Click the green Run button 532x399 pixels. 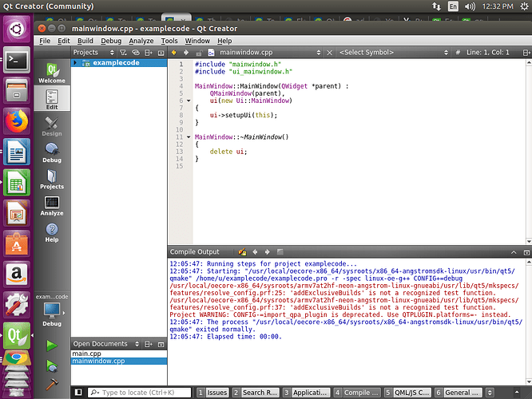[52, 346]
